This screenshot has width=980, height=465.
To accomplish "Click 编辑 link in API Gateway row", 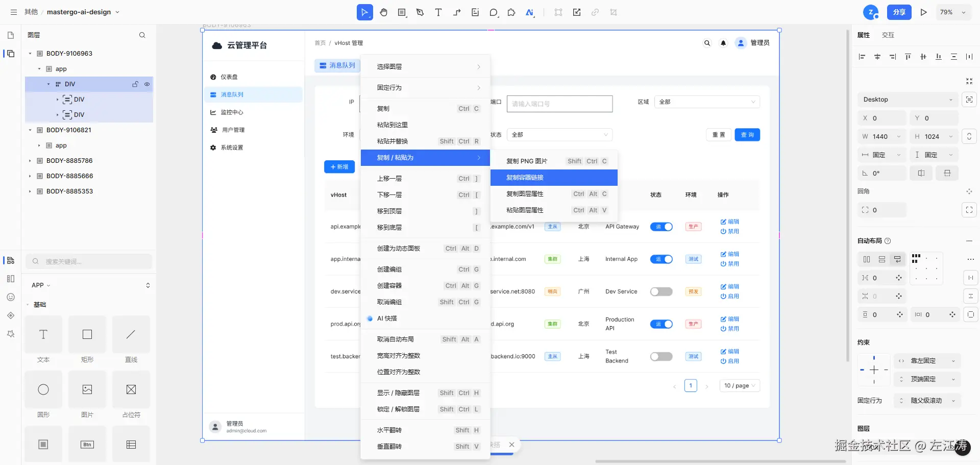I will 730,222.
